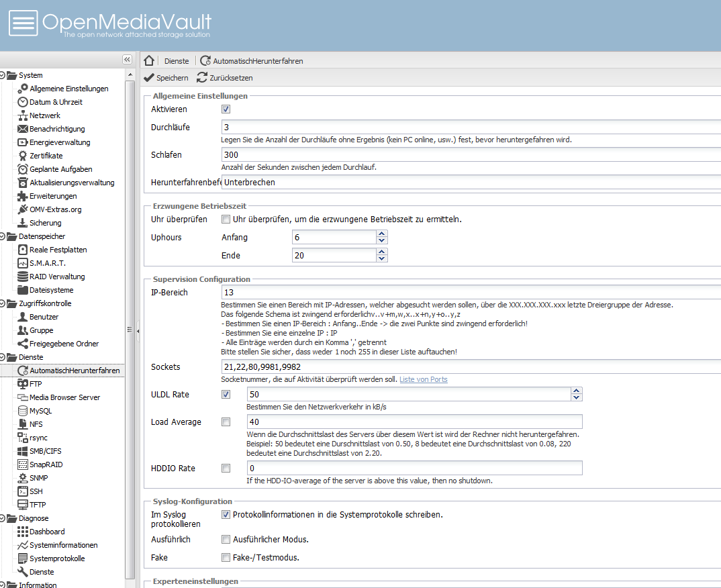
Task: Toggle Im Syslog protokollieren checkbox
Action: tap(226, 514)
